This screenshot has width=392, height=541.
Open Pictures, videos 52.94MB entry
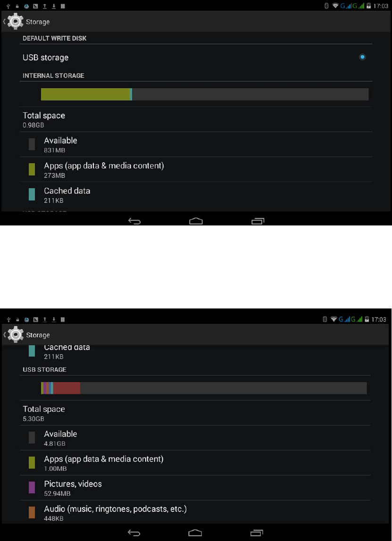195,488
